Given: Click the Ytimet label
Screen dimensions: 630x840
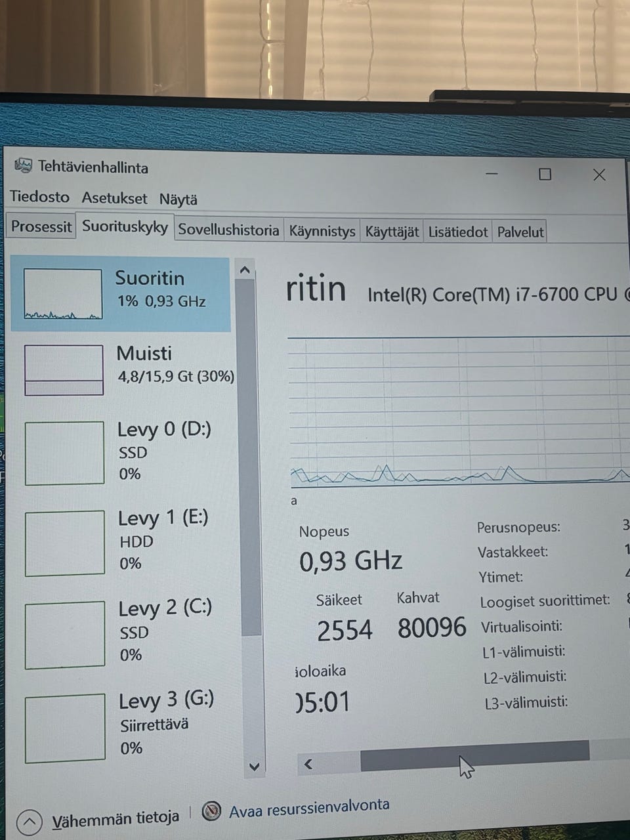Looking at the screenshot, I should (501, 577).
